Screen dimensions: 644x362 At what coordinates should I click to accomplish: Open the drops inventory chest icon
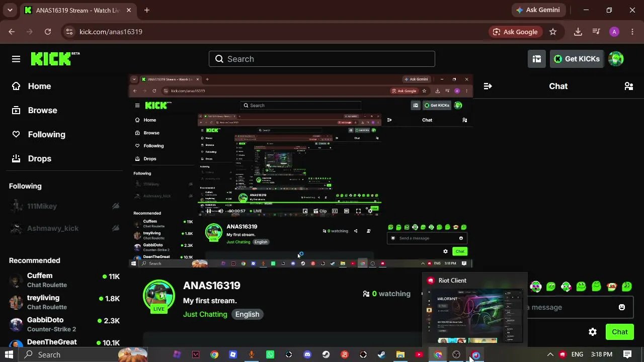(x=537, y=59)
